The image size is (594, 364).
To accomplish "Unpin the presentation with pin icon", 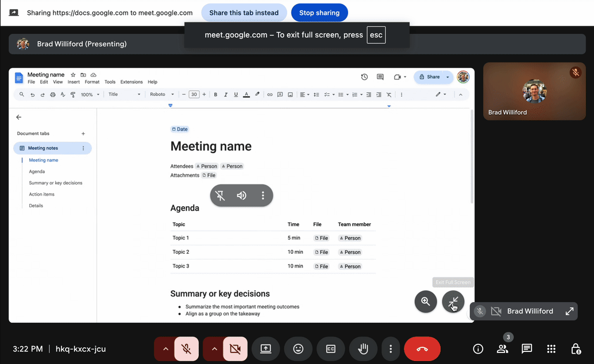I will coord(220,195).
